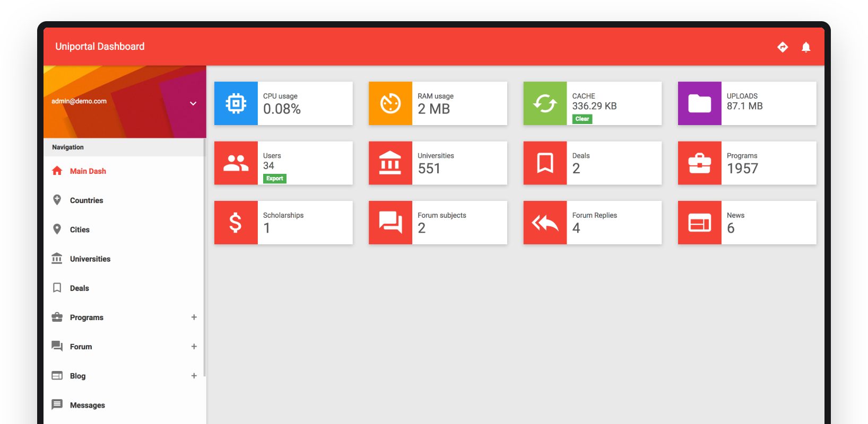Click the location marker icon beside Cities
The height and width of the screenshot is (424, 868).
[x=57, y=229]
